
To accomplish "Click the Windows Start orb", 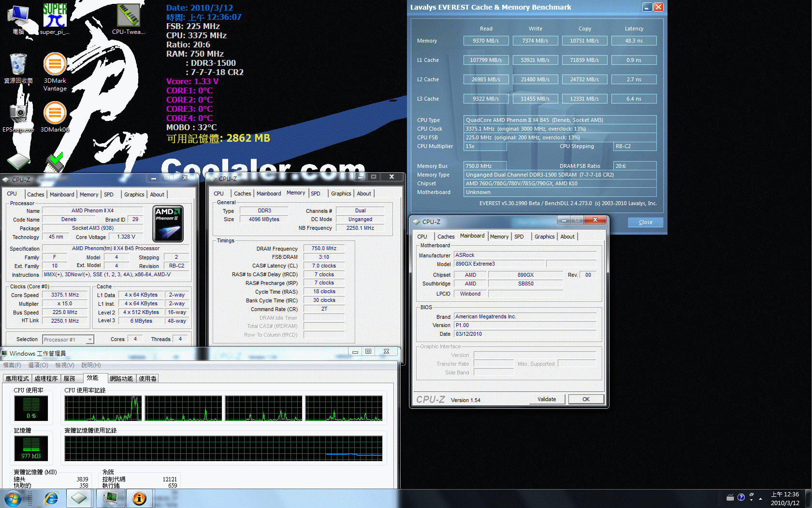I will click(12, 498).
